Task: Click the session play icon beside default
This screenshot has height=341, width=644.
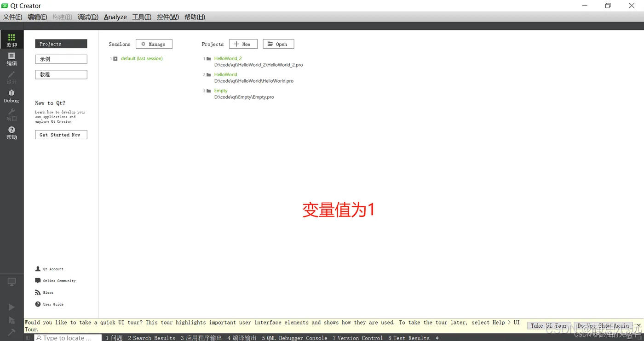Action: [115, 58]
